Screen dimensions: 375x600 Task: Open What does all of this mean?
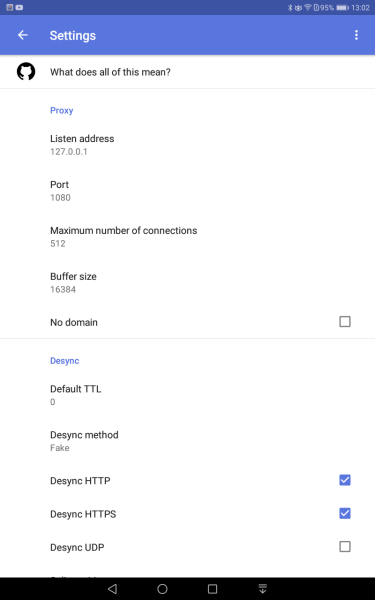click(x=188, y=72)
